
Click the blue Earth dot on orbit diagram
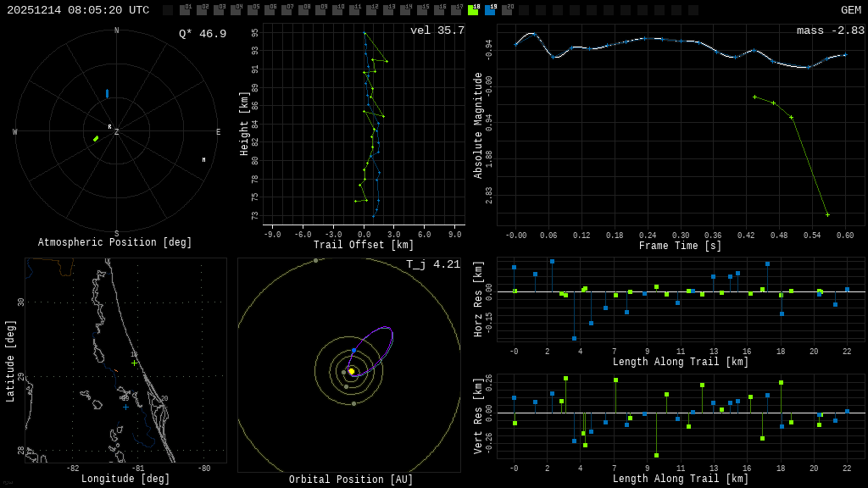[353, 351]
